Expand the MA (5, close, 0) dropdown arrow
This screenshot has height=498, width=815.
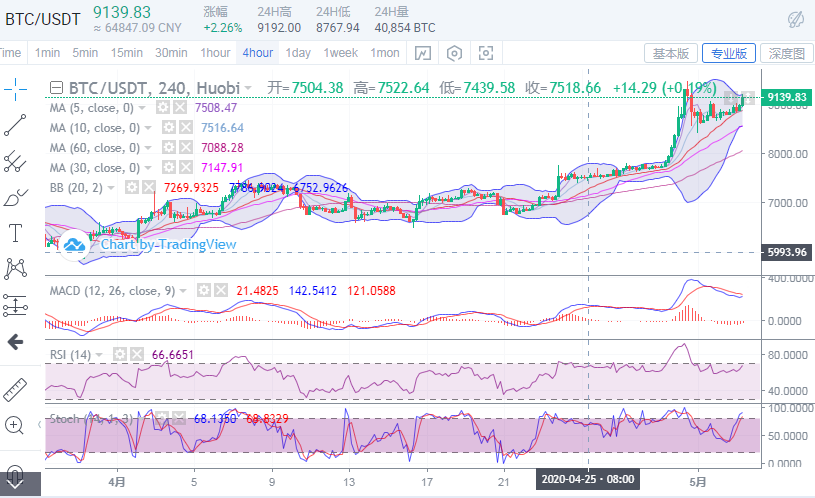143,108
